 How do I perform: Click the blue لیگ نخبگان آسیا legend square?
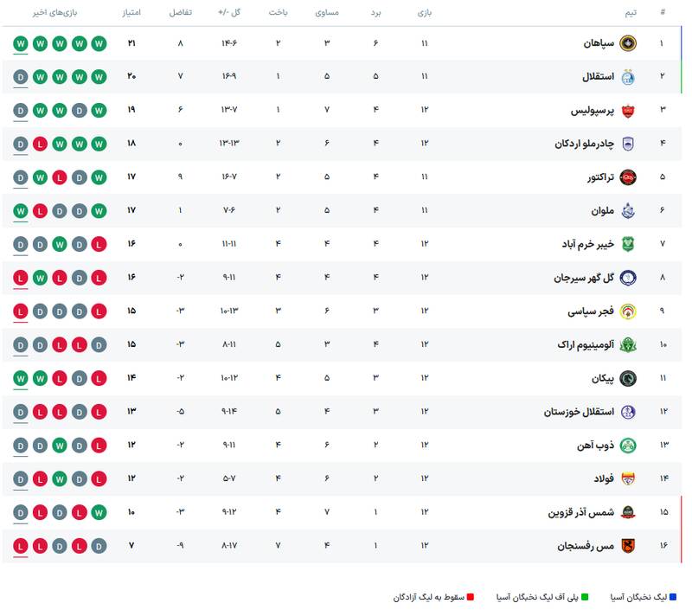pos(673,597)
